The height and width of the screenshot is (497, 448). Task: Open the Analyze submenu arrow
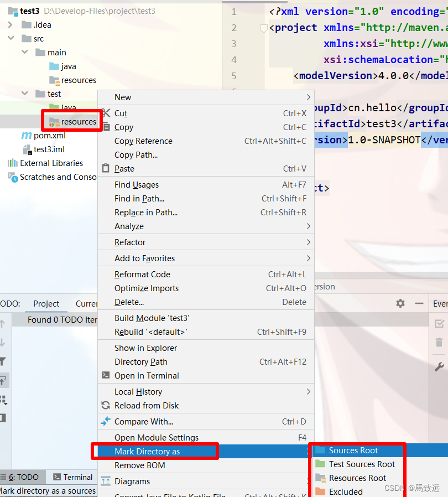tap(308, 226)
